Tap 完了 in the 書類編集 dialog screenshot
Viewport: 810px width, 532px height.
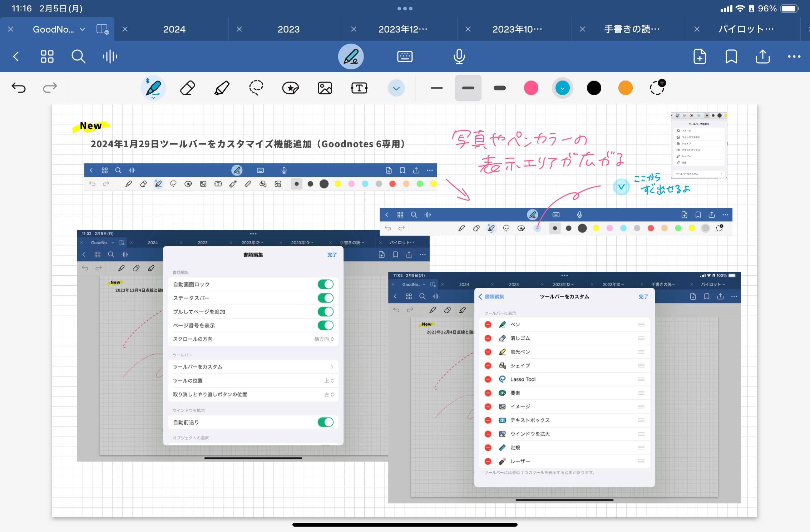pyautogui.click(x=332, y=255)
